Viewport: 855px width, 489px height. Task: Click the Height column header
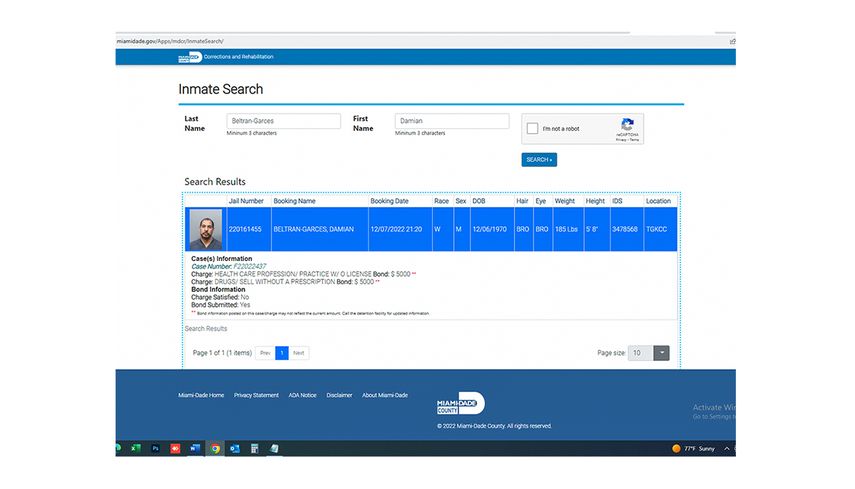(x=595, y=201)
